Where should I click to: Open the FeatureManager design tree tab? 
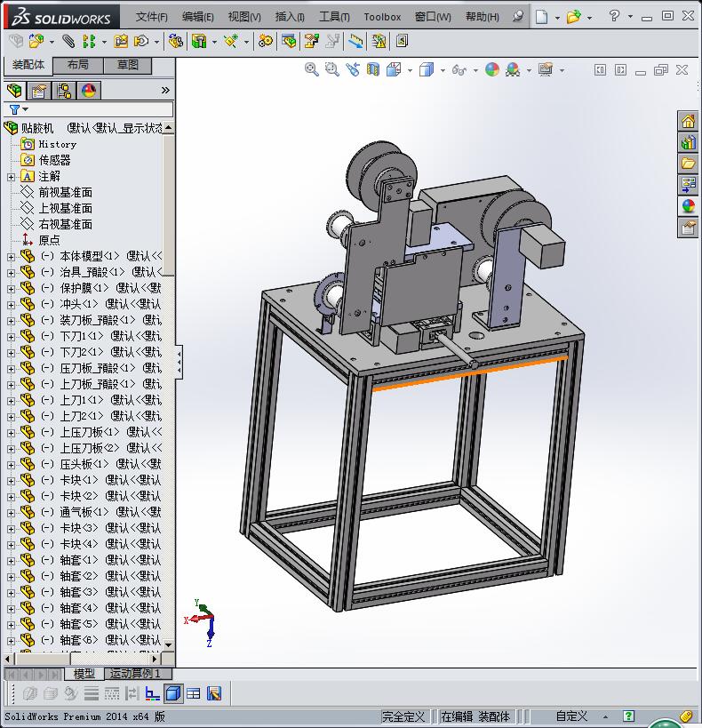tap(14, 90)
